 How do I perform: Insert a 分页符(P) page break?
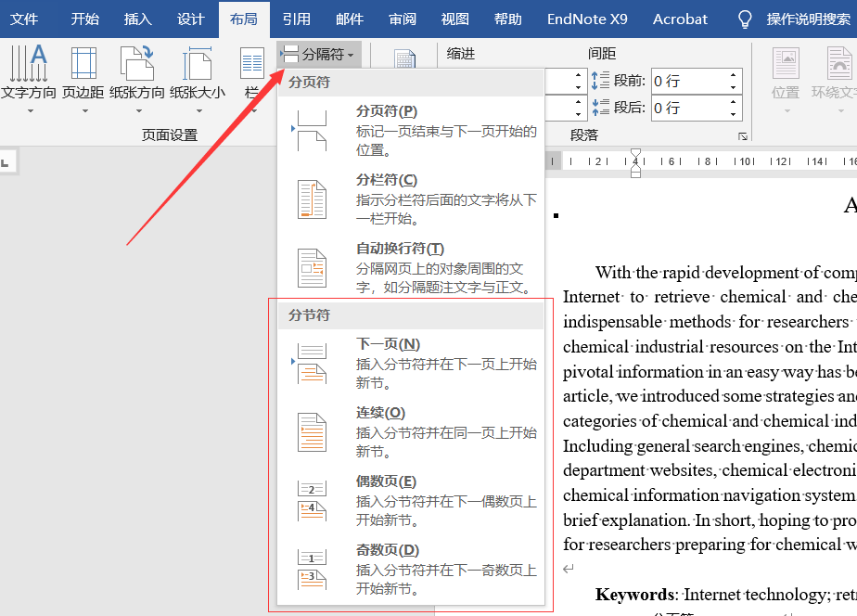tap(411, 131)
